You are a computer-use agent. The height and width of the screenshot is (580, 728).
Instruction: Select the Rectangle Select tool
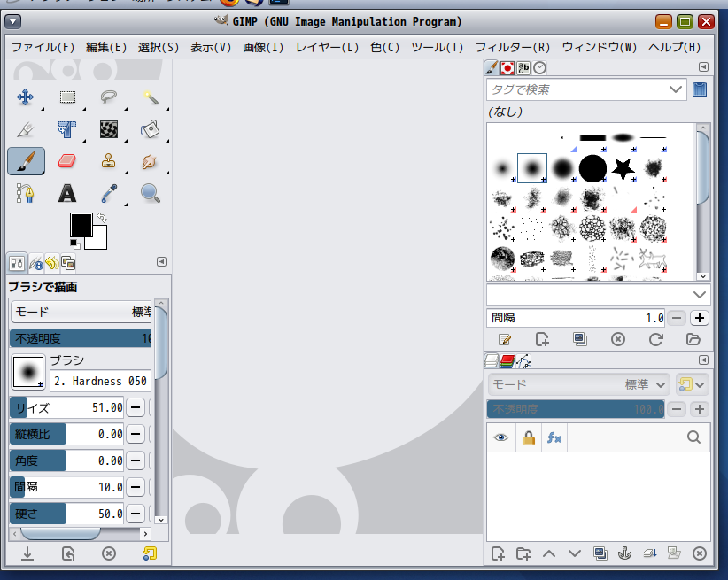pyautogui.click(x=67, y=97)
